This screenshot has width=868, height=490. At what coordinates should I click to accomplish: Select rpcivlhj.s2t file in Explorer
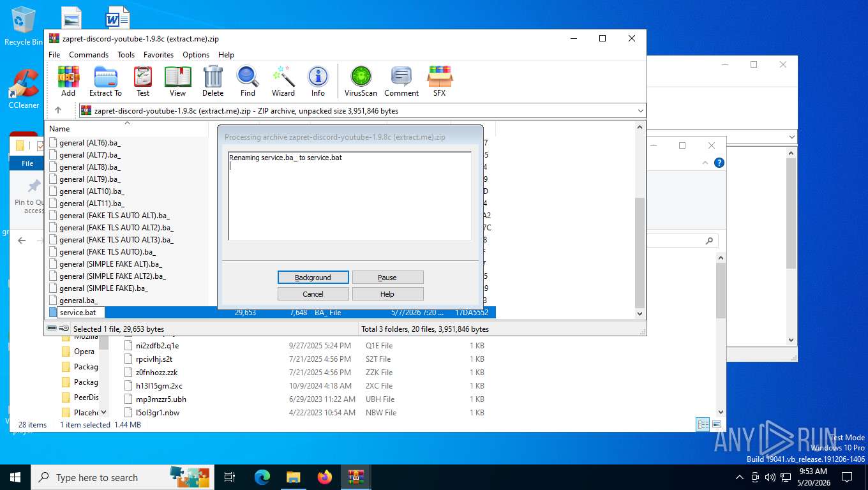pos(154,359)
